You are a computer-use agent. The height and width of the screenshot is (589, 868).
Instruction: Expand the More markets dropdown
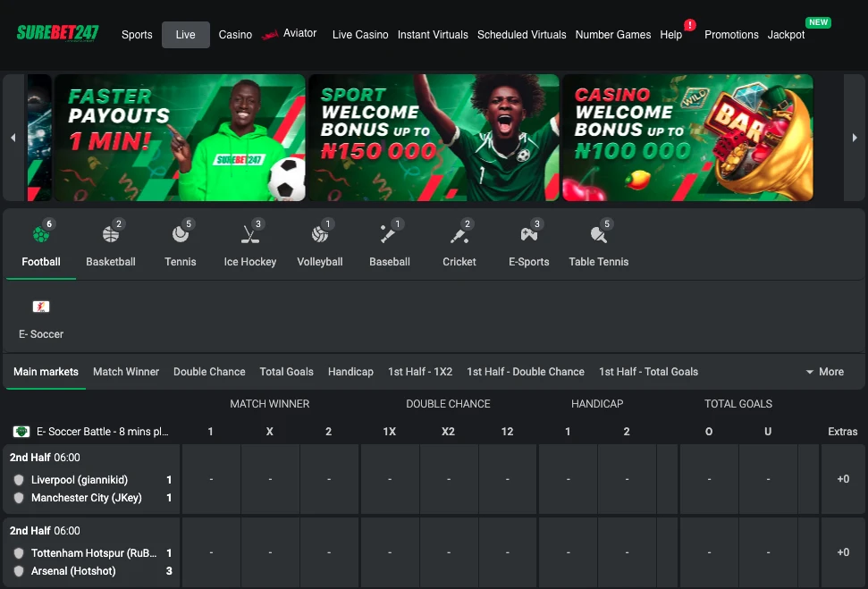[824, 372]
